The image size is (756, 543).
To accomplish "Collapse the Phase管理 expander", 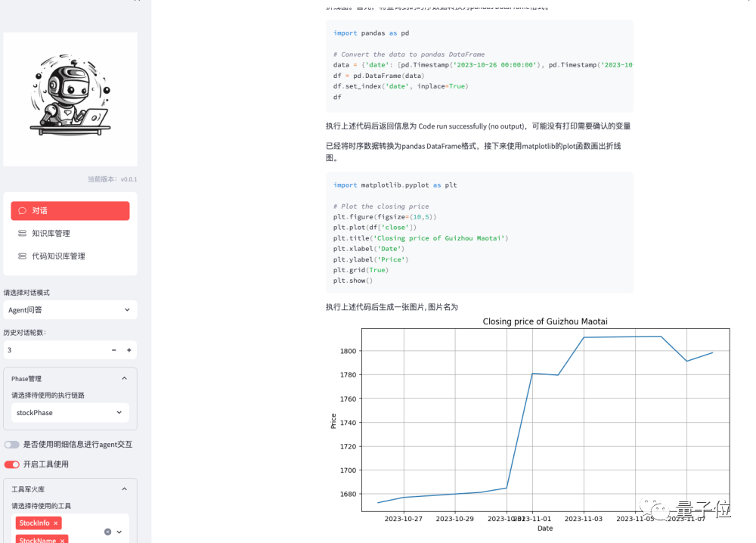I will [70, 379].
